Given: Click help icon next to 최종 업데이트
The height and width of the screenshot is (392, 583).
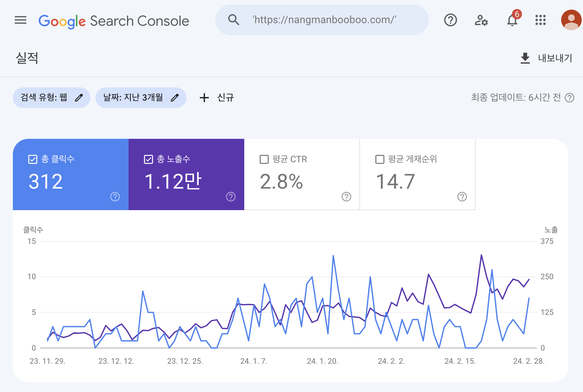Looking at the screenshot, I should [570, 98].
